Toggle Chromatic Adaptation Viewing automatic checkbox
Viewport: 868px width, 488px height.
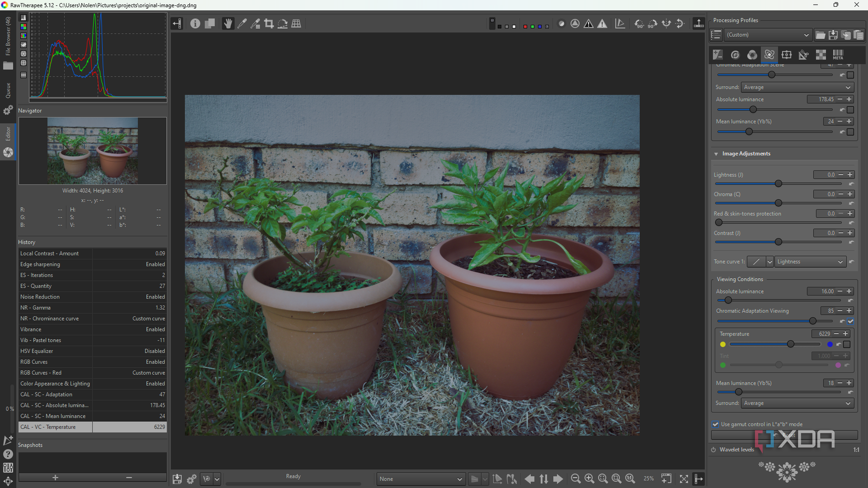(x=851, y=321)
